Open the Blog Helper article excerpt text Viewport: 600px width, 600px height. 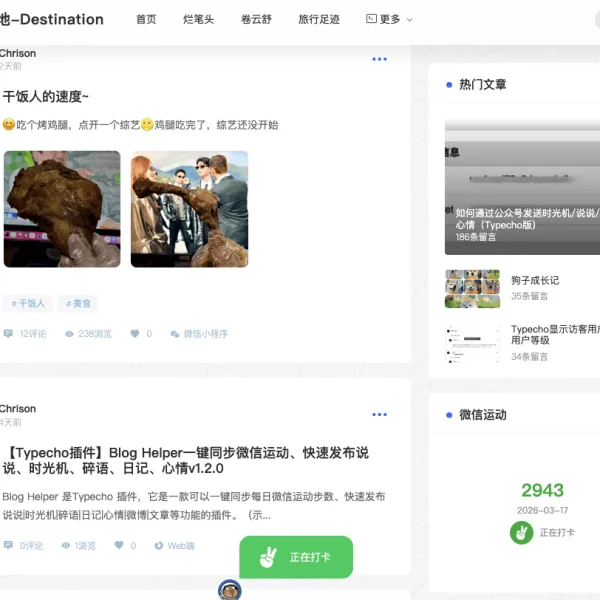(x=194, y=506)
